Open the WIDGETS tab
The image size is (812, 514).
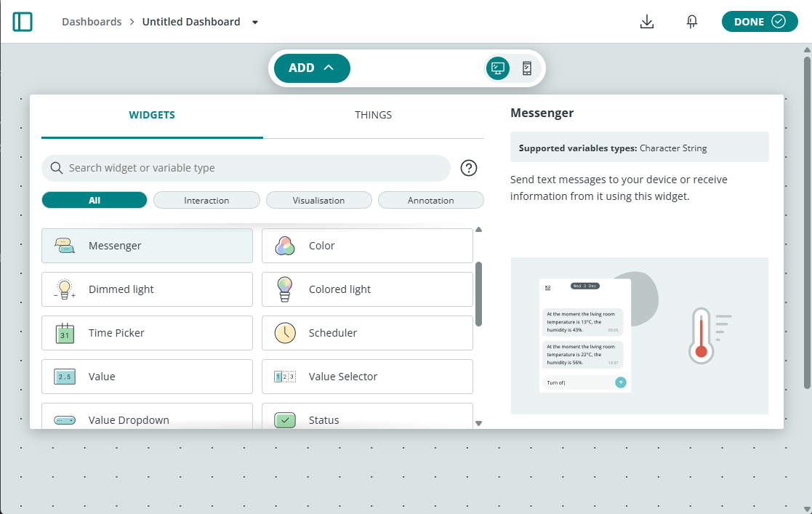152,115
